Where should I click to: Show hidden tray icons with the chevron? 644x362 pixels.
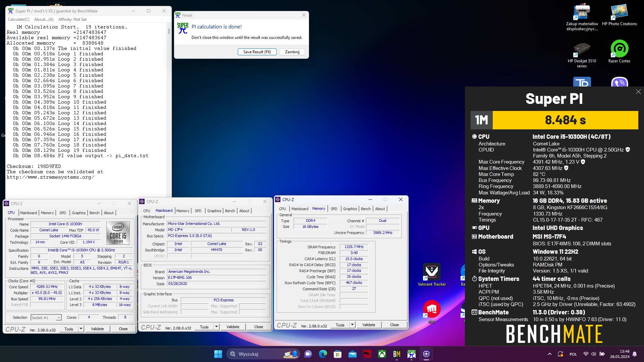(x=549, y=354)
